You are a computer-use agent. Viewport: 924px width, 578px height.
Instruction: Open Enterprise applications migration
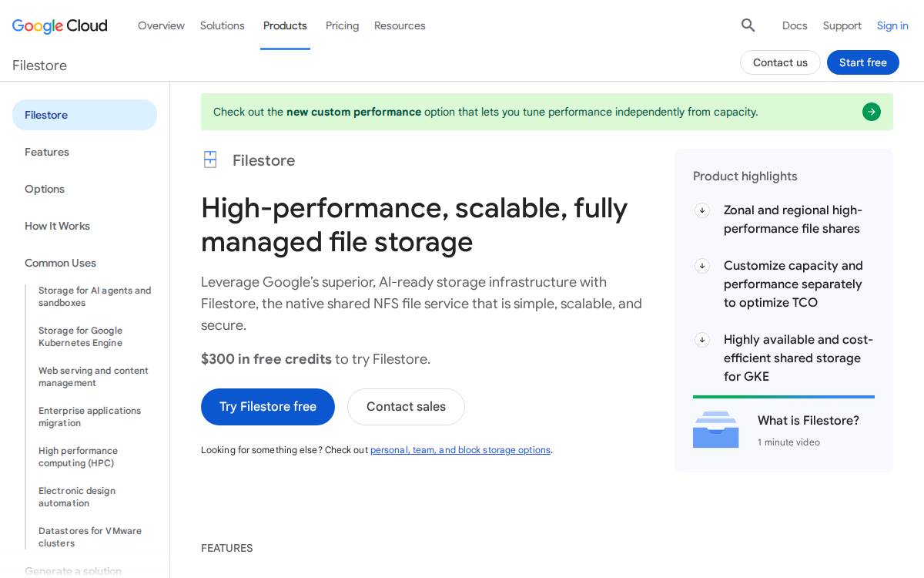[89, 417]
